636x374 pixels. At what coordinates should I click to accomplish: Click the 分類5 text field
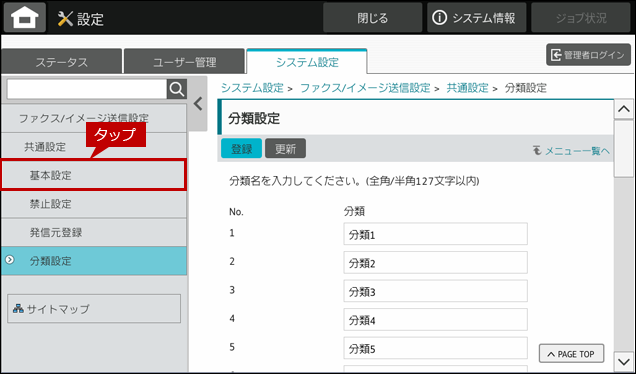point(435,348)
